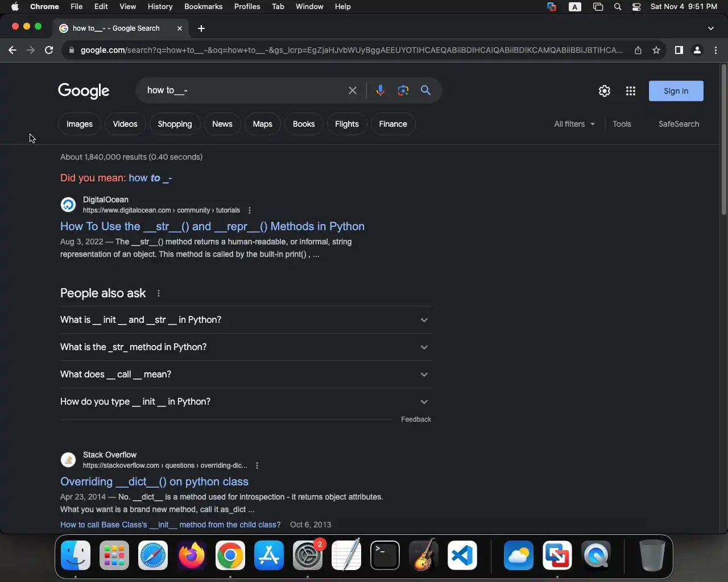Click the browser forward arrow
This screenshot has height=582, width=728.
(x=31, y=50)
